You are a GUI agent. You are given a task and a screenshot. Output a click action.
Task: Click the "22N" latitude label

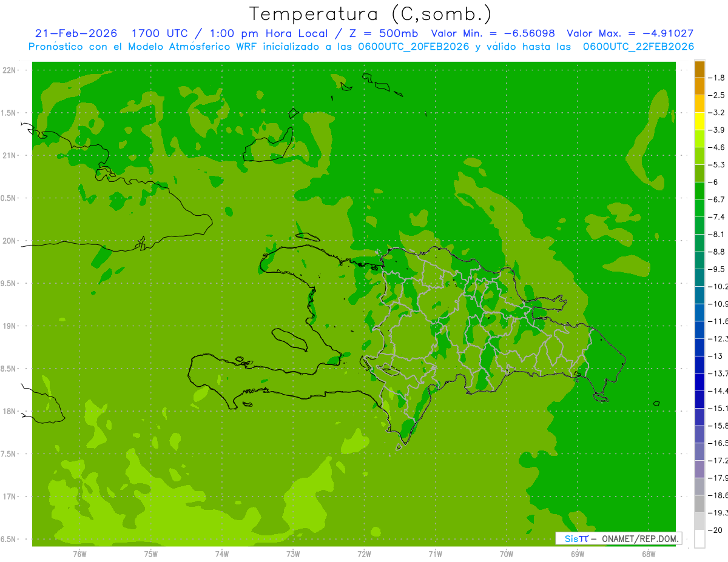(x=10, y=70)
